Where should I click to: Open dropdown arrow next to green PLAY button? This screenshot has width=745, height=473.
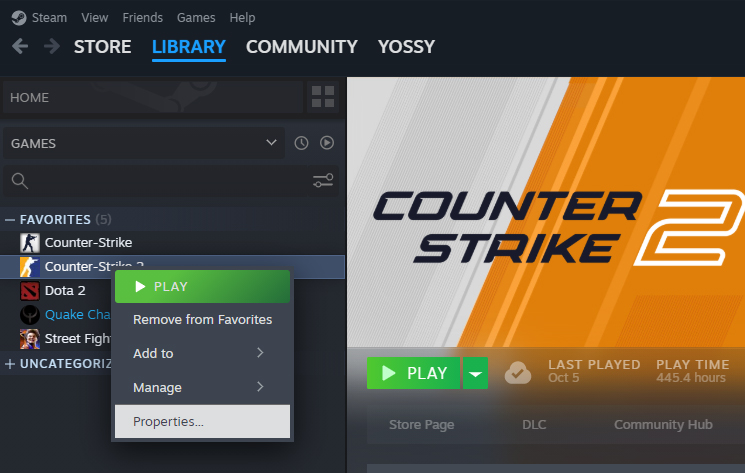click(x=475, y=373)
